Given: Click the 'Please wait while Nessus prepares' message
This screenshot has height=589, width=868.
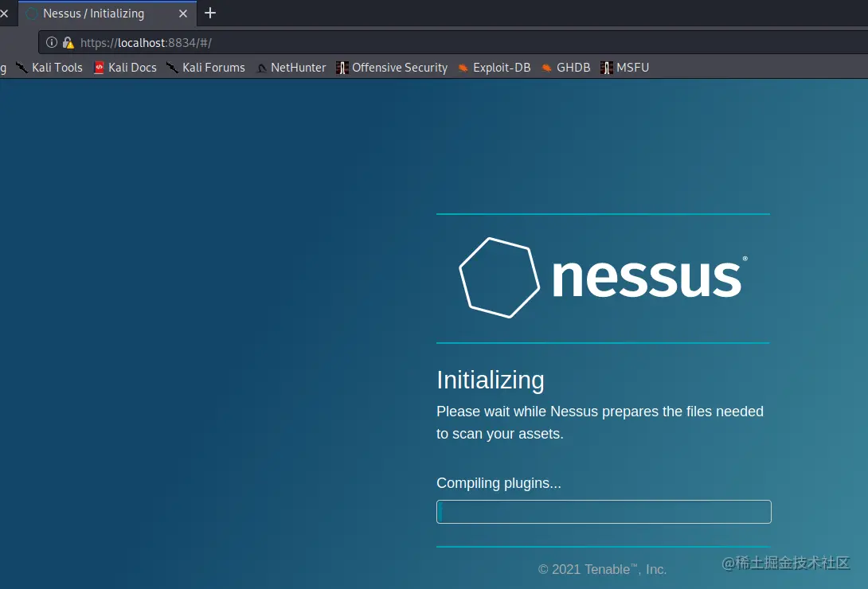Looking at the screenshot, I should coord(600,423).
